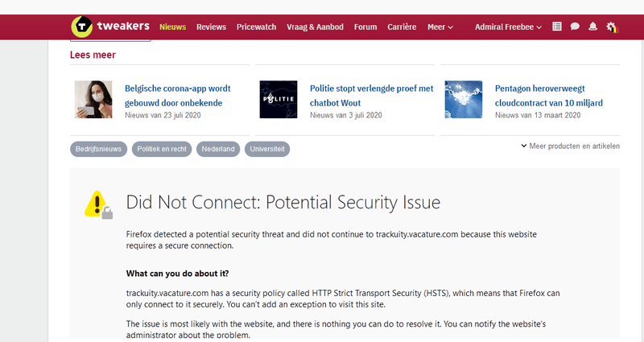The height and width of the screenshot is (342, 644).
Task: Click the Tweakers logo icon
Action: coord(82,27)
